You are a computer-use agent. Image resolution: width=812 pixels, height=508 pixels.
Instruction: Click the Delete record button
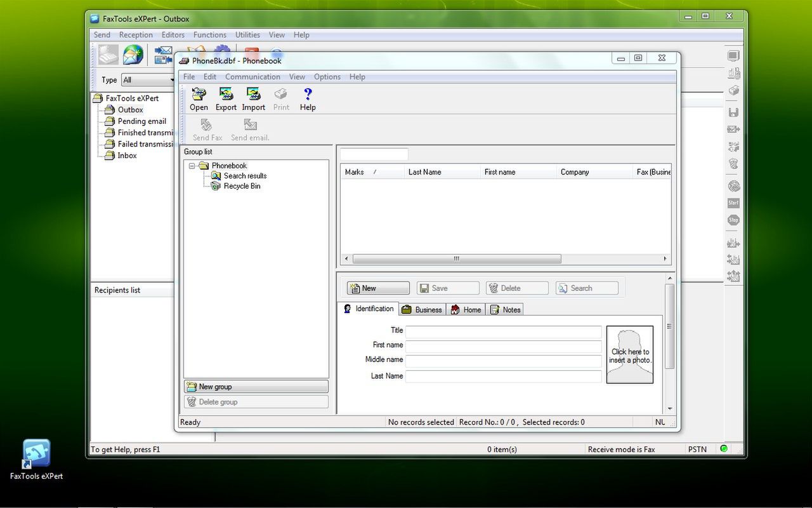(517, 288)
